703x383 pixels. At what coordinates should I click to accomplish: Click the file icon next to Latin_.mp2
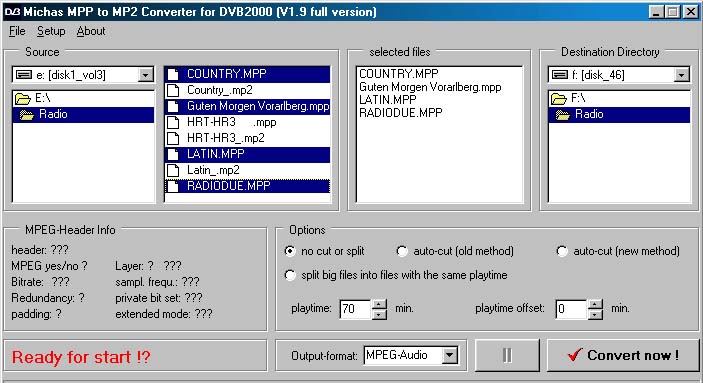point(173,170)
